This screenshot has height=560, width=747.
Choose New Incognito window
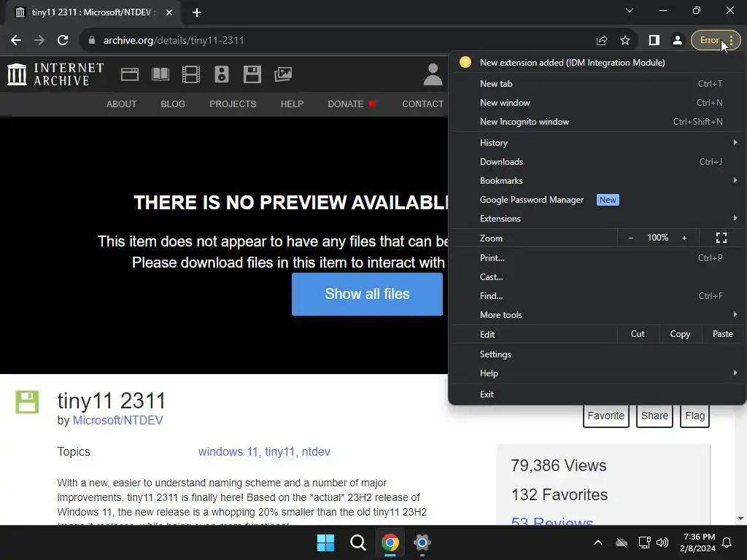point(598,122)
